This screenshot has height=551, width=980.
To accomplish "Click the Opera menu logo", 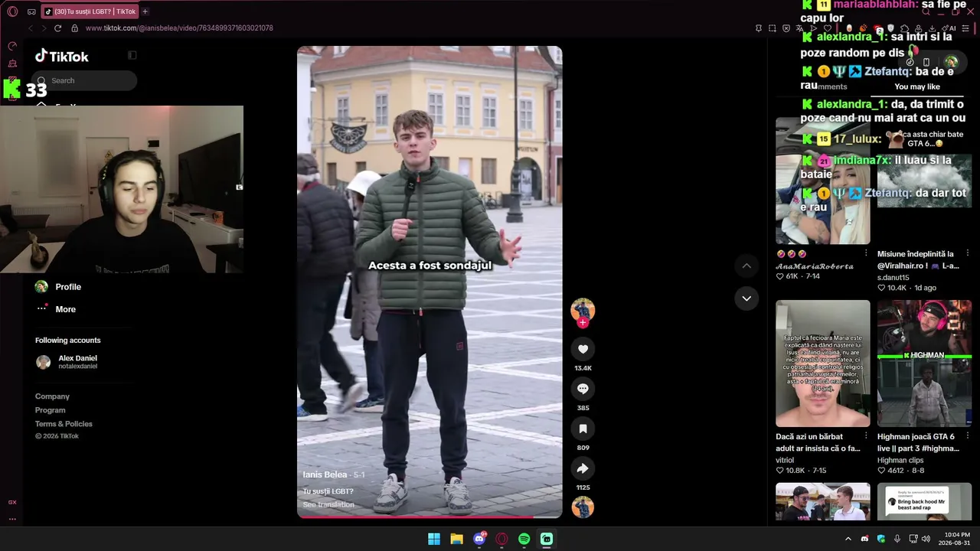I will tap(12, 11).
